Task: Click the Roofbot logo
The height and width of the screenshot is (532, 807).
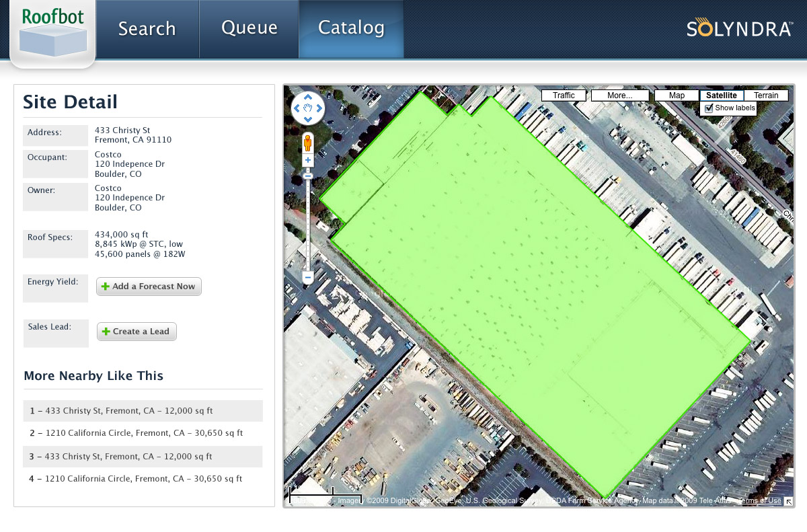Action: coord(52,32)
